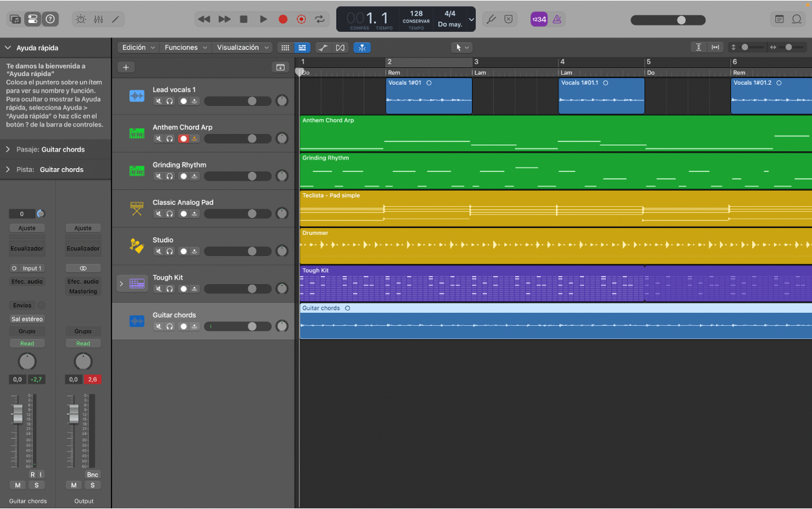Open Quick Help question mark icon
This screenshot has height=509, width=812.
click(x=50, y=19)
